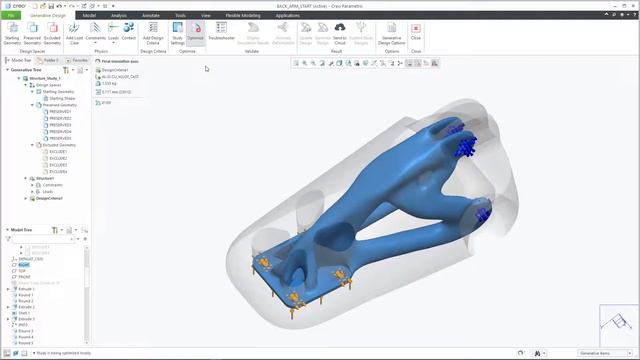Open the Generative Items selection filter dropdown
This screenshot has height=360, width=640.
click(630, 353)
